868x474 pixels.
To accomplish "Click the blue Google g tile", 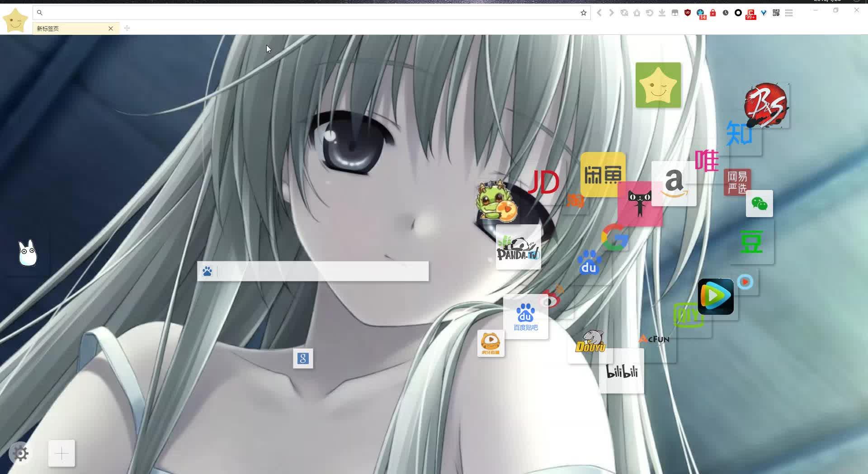I will (x=303, y=359).
